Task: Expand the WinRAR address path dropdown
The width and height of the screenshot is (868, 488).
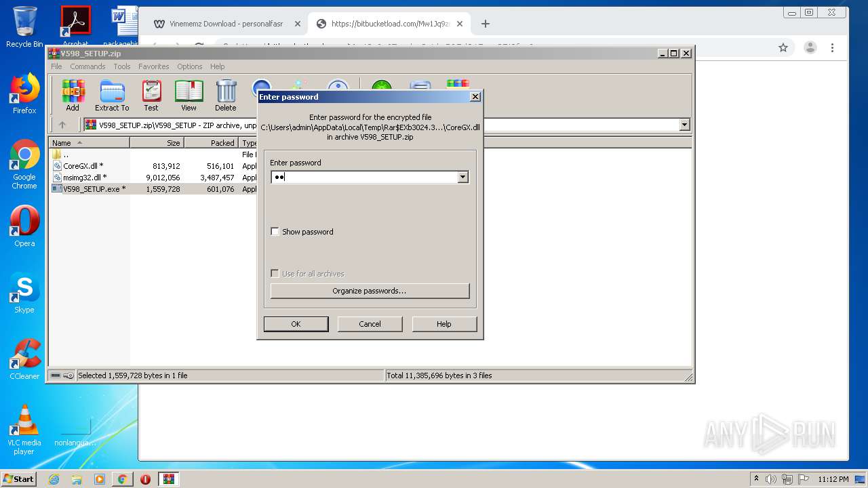Action: click(684, 125)
